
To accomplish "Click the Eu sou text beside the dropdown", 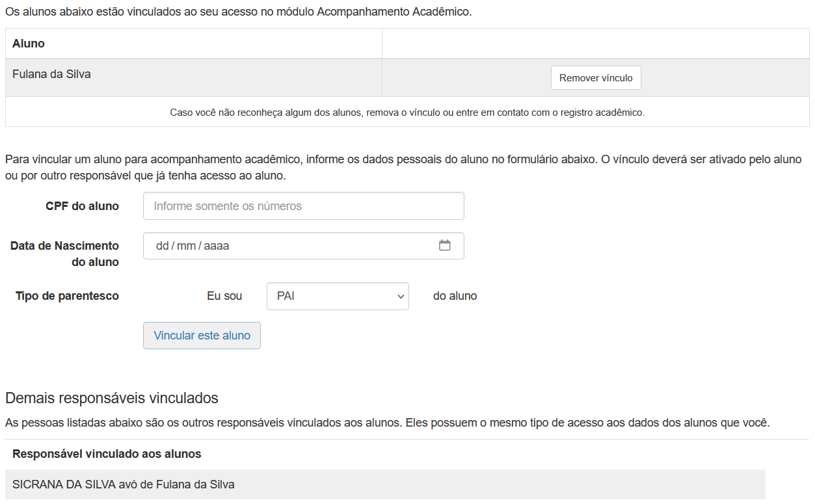I will 224,296.
